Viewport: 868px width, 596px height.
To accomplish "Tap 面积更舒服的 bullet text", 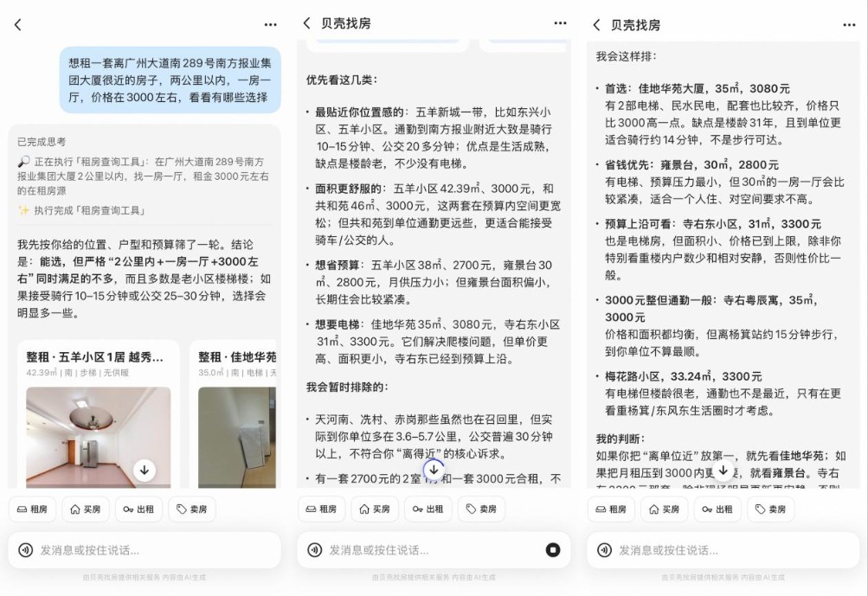I will click(x=433, y=215).
